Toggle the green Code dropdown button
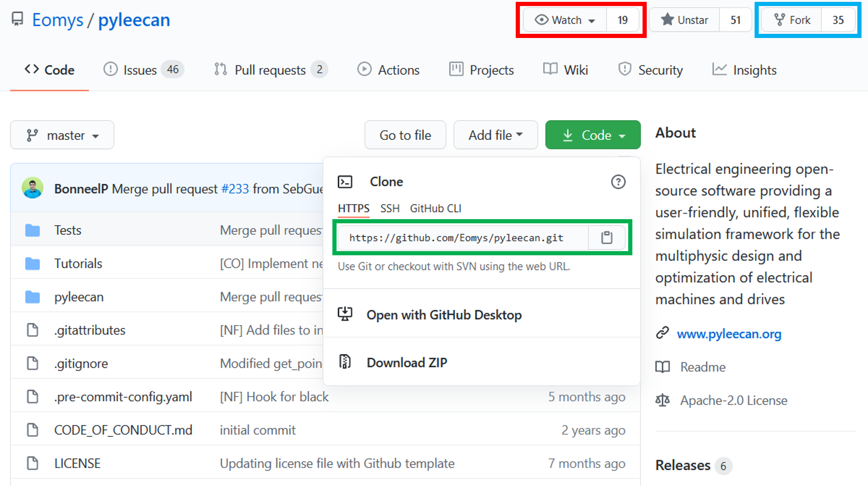Viewport: 868px width, 486px height. (x=593, y=135)
